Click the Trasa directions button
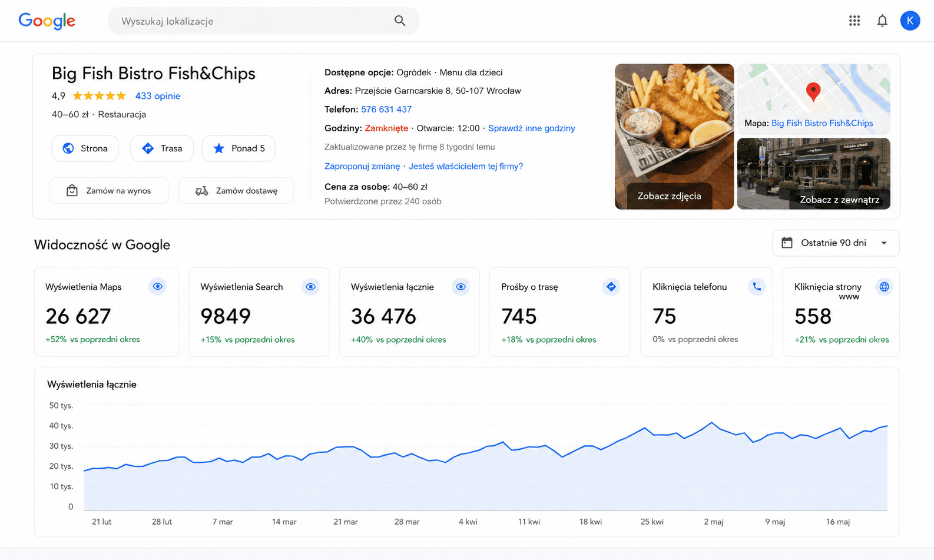Image resolution: width=934 pixels, height=560 pixels. coord(162,148)
